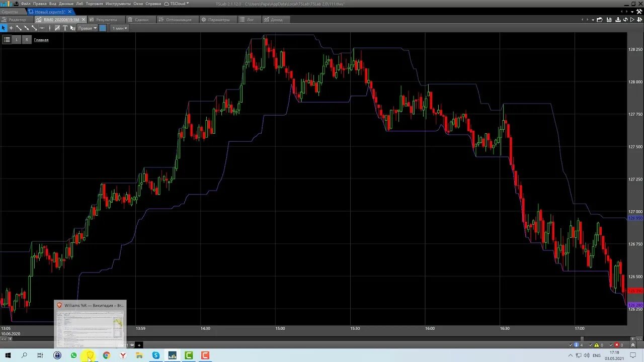Viewport: 644px width, 362px height.
Task: Click the Главная chart label
Action: 41,40
